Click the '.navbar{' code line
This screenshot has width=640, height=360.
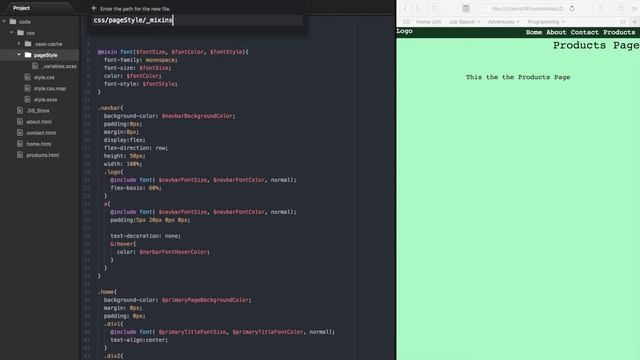click(110, 108)
